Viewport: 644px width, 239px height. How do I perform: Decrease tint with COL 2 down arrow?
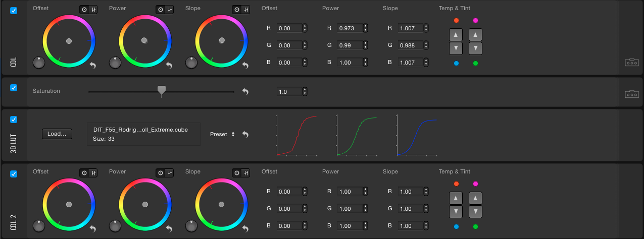pyautogui.click(x=475, y=212)
